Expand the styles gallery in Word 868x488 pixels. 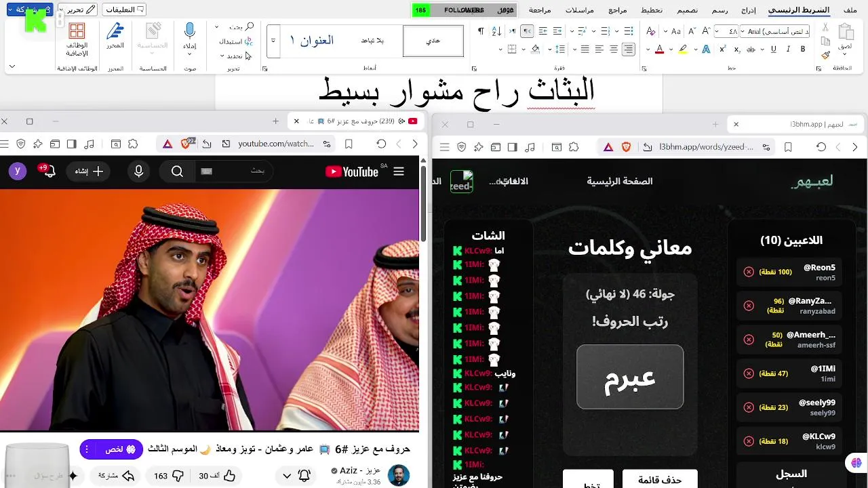point(273,41)
